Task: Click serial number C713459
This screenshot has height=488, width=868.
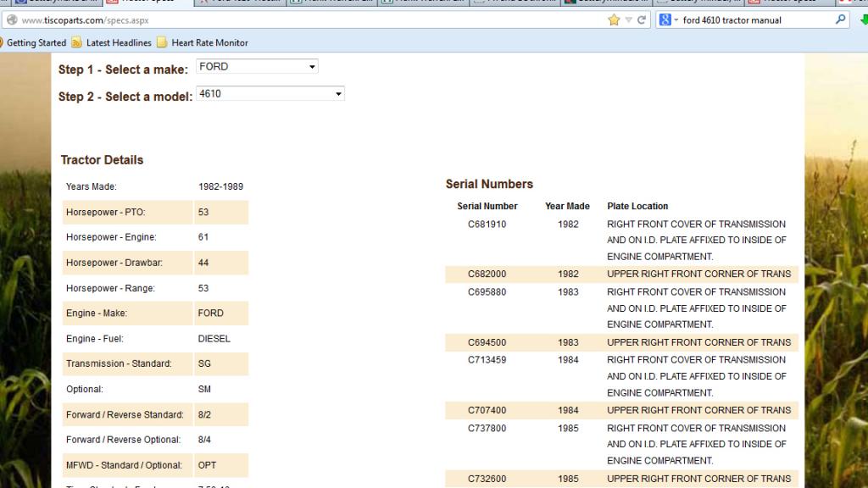Action: click(x=487, y=359)
